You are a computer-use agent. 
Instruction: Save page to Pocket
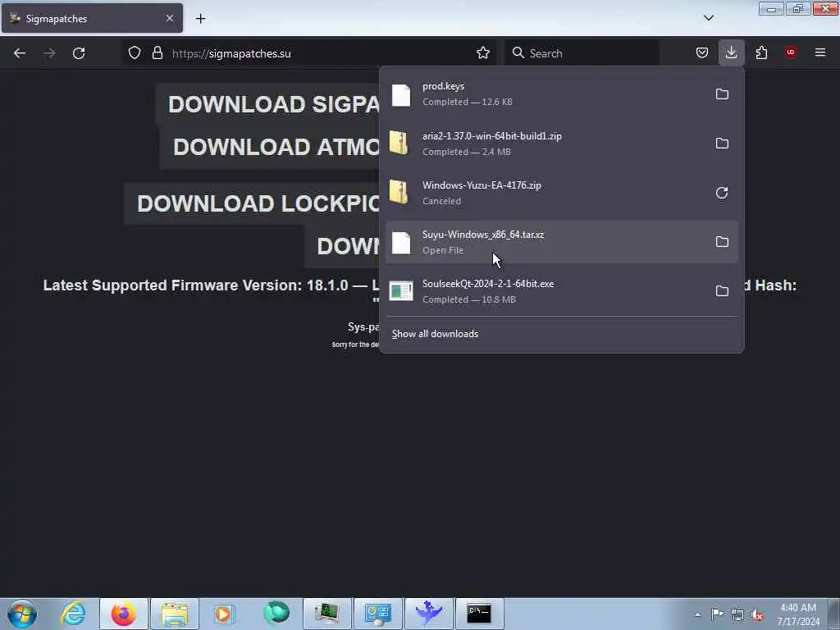point(702,53)
